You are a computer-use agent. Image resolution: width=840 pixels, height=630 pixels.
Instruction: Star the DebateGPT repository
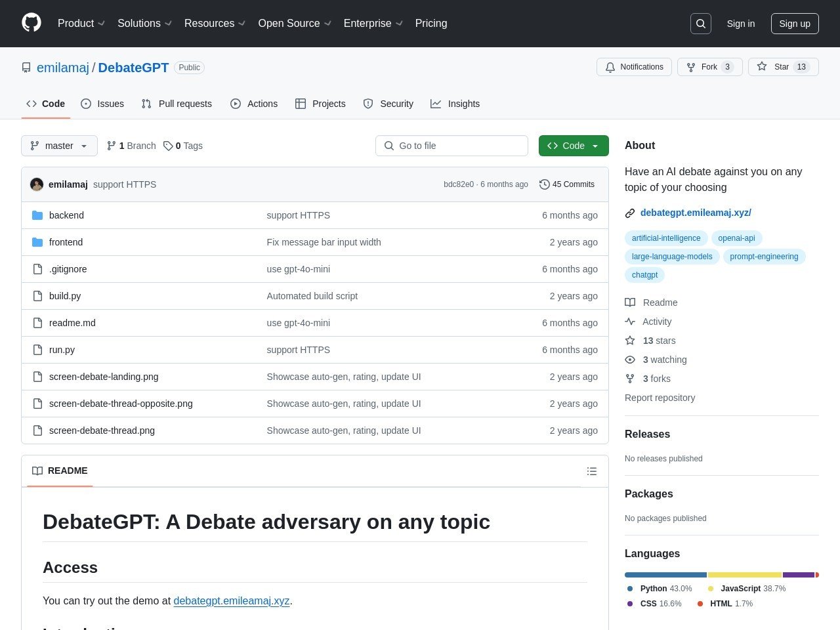[784, 67]
